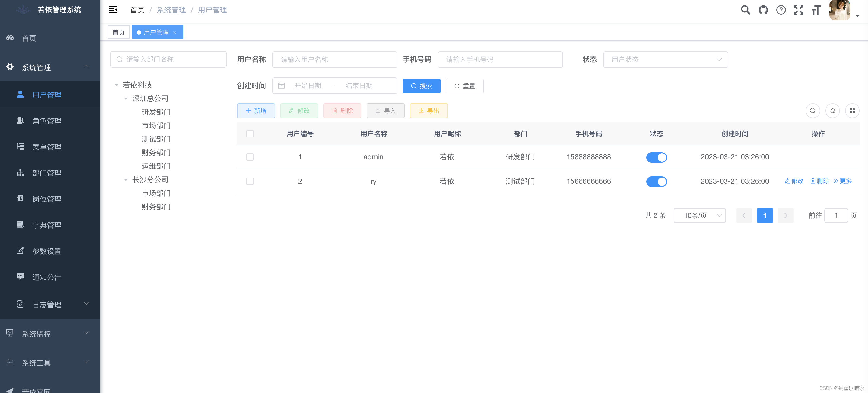
Task: Expand 长沙分公司 department tree node
Action: point(126,179)
